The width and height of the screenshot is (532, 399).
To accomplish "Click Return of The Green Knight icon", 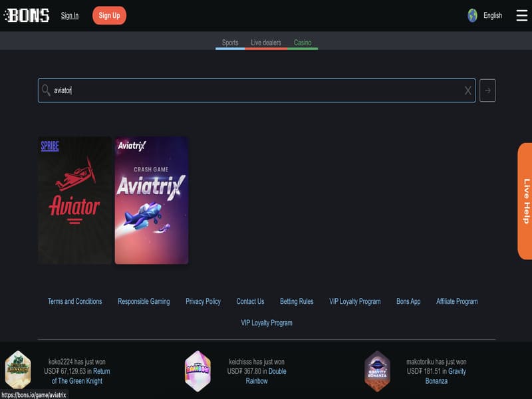I will (x=18, y=370).
